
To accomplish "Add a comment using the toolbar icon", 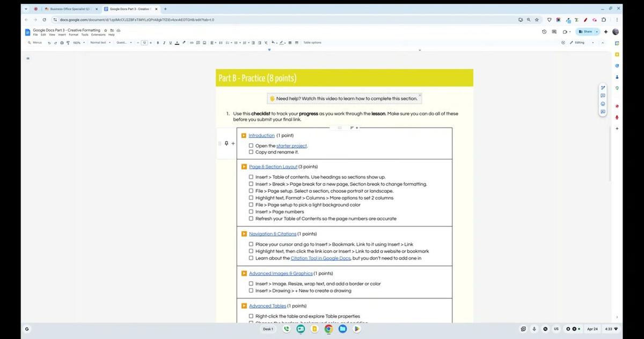I will 197,42.
